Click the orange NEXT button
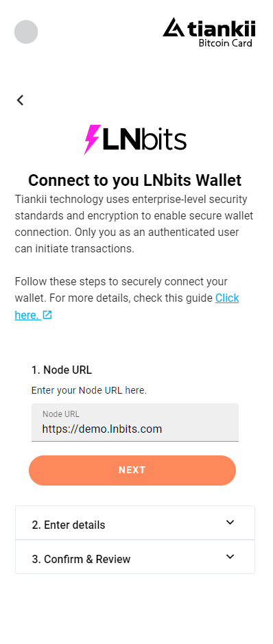Image resolution: width=273 pixels, height=644 pixels. click(132, 470)
